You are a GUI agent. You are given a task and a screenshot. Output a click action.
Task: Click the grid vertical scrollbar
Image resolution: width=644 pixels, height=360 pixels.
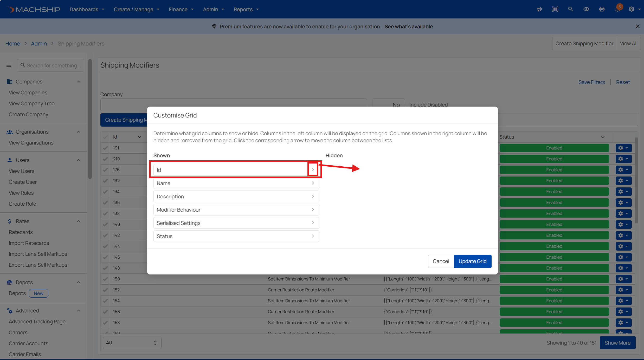pyautogui.click(x=636, y=180)
